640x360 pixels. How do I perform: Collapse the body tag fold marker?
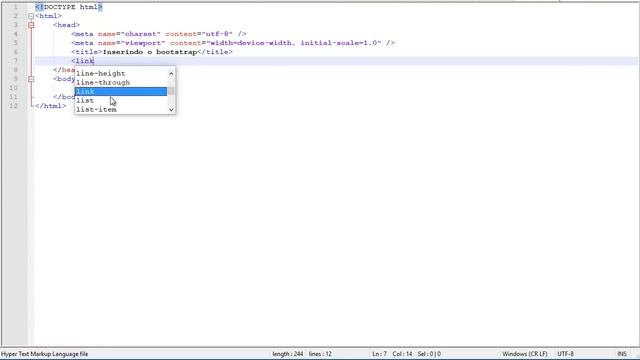point(31,79)
